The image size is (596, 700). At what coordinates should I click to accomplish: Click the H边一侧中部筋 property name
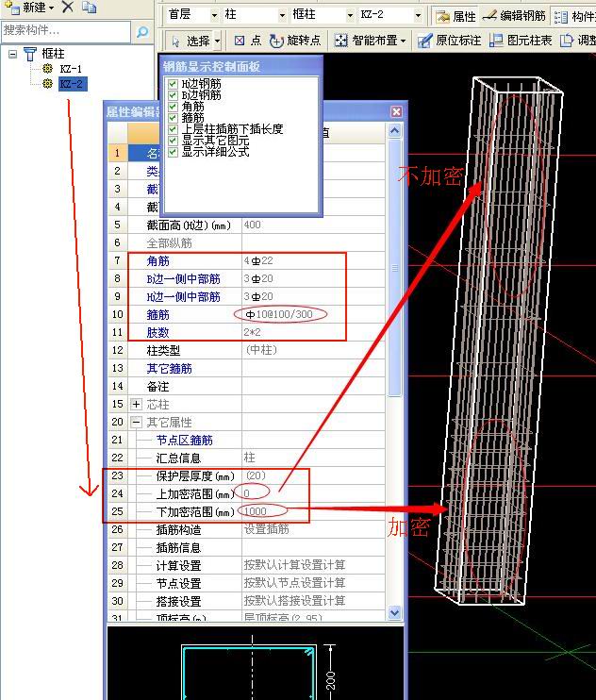(x=183, y=297)
